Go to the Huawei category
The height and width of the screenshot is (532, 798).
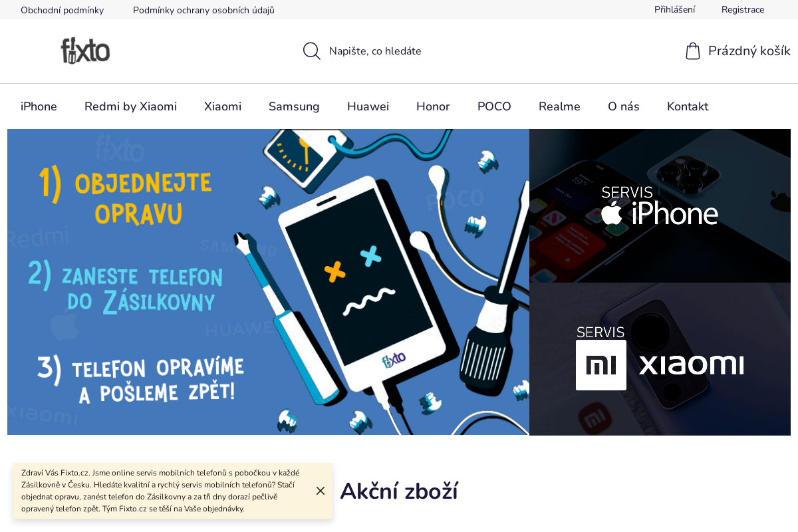(368, 106)
